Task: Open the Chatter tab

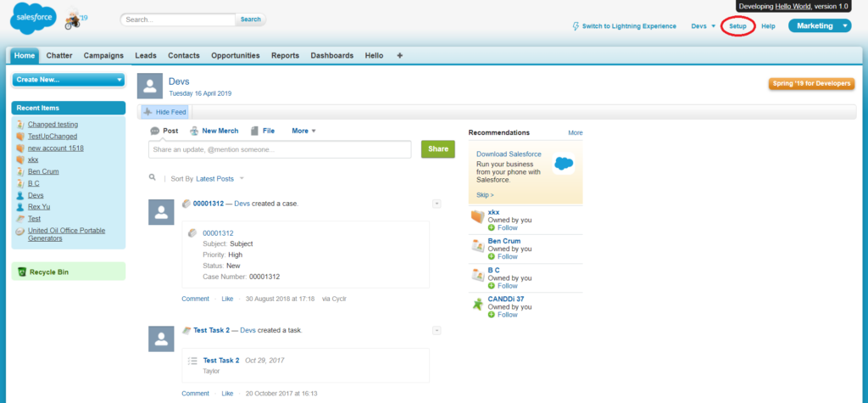Action: coord(59,55)
